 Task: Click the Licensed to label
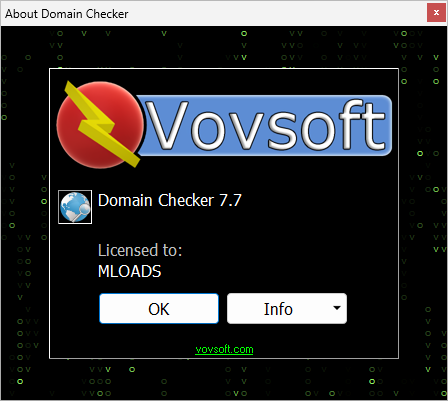(140, 250)
